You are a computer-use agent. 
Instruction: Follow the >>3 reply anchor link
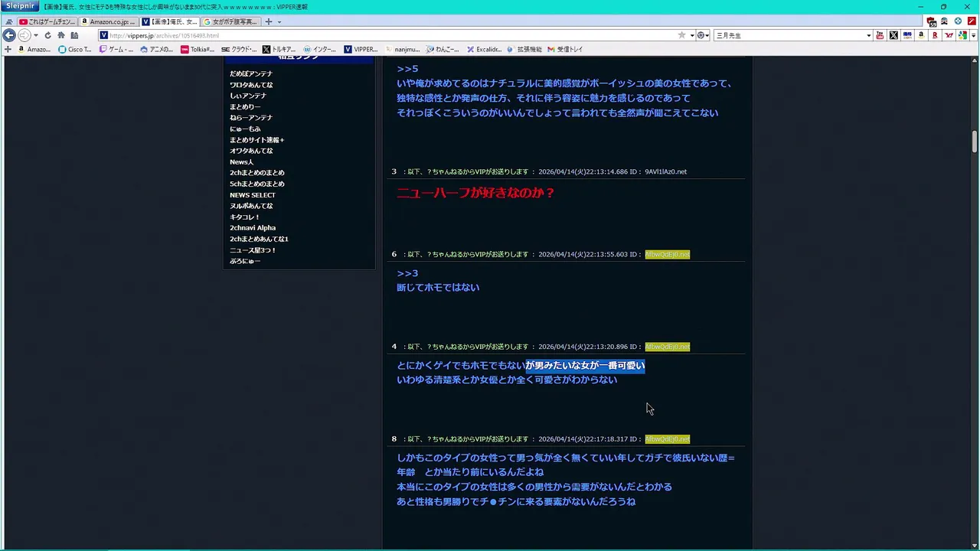pyautogui.click(x=407, y=273)
